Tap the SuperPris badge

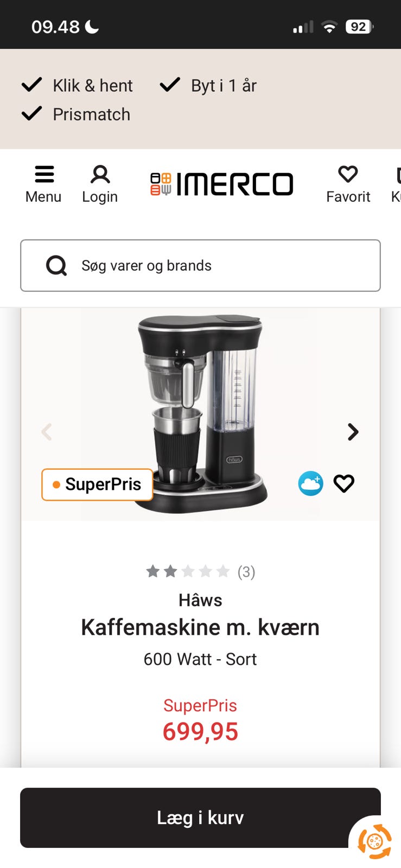[x=97, y=484]
